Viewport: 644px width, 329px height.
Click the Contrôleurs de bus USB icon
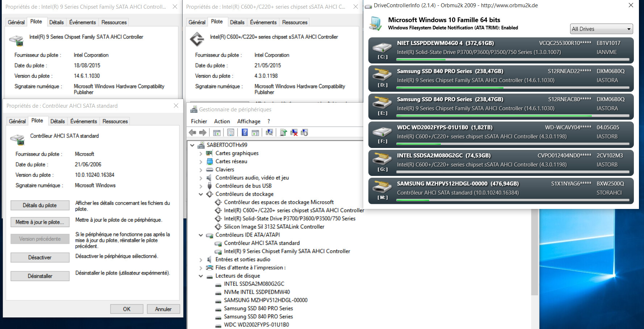(x=209, y=186)
